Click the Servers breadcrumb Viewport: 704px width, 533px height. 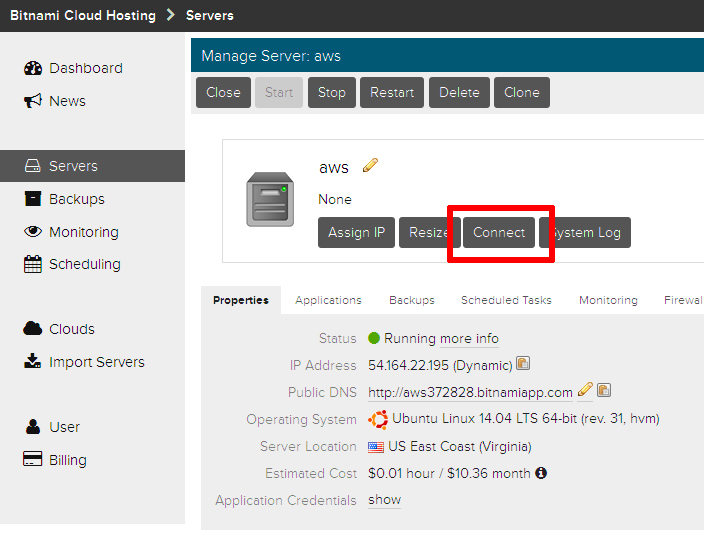[210, 15]
